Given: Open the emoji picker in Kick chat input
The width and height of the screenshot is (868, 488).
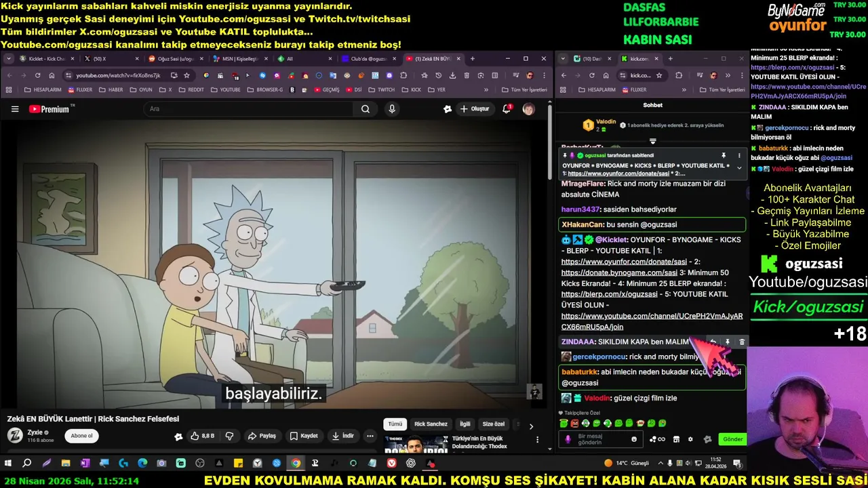Looking at the screenshot, I should pos(634,439).
